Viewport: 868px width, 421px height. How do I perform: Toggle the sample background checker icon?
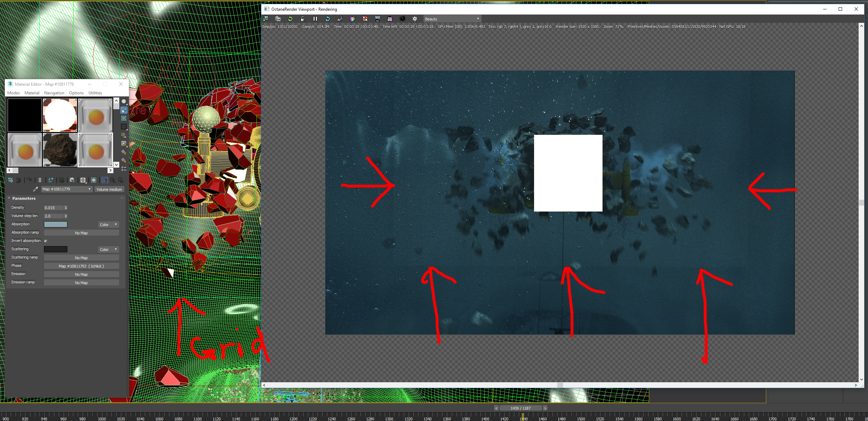point(124,118)
